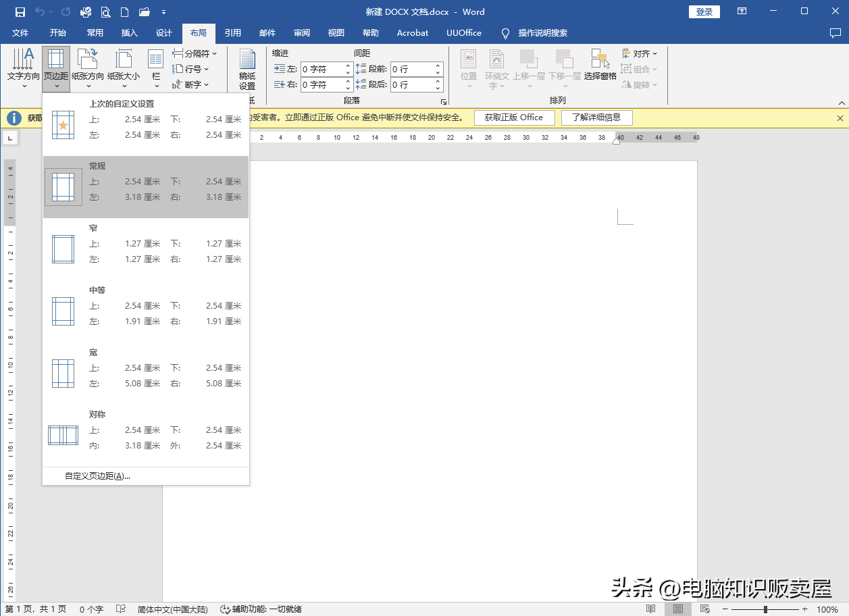
Task: Select the Wide (宽) margin preset
Action: 146,374
